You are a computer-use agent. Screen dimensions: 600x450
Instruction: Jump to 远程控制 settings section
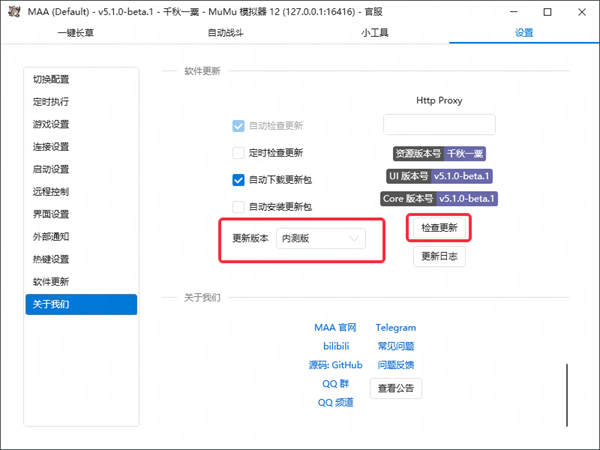[51, 191]
